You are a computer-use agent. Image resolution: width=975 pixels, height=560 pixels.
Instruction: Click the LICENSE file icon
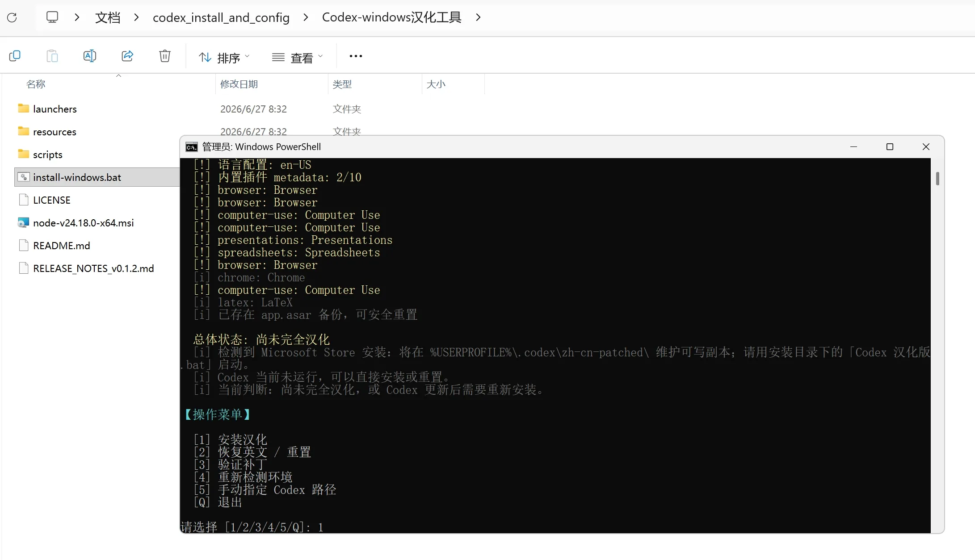pyautogui.click(x=24, y=200)
